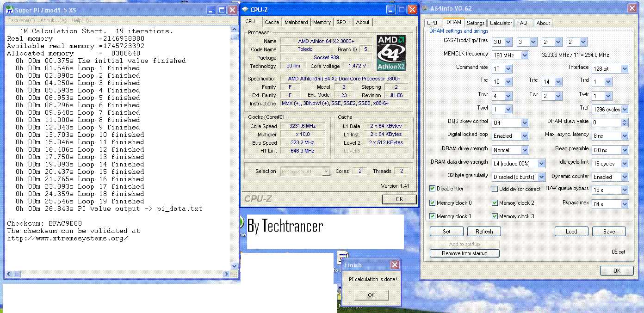Open the Twr dropdown
The width and height of the screenshot is (644, 313).
[558, 96]
